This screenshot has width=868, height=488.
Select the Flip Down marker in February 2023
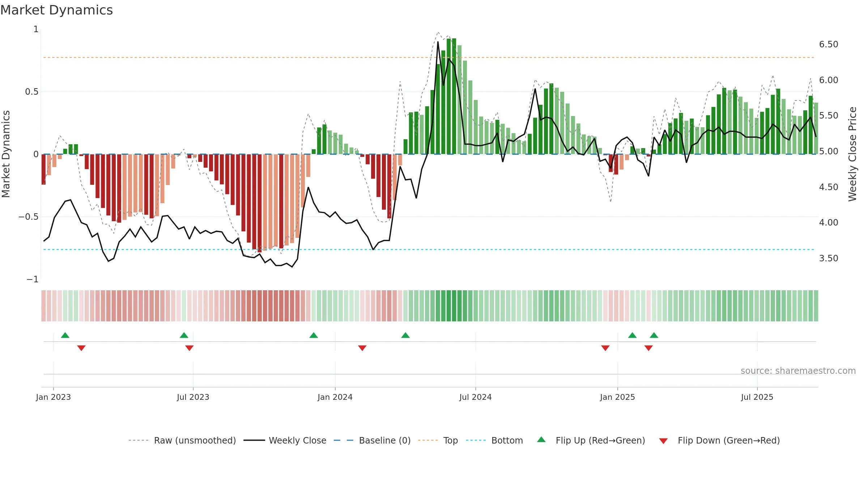(x=81, y=348)
